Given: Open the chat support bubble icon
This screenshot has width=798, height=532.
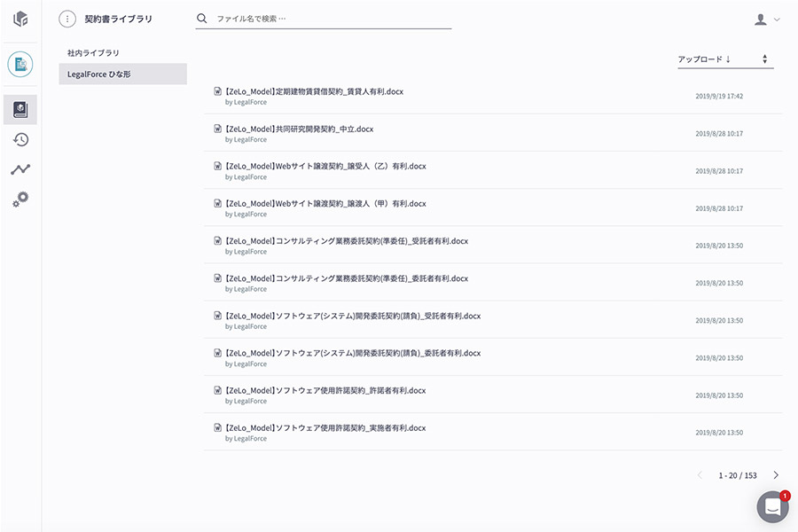Looking at the screenshot, I should [x=772, y=506].
